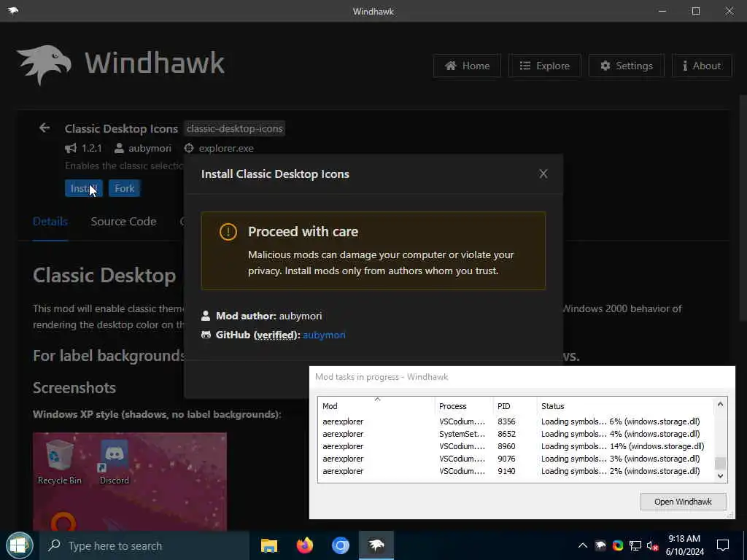
Task: Click the colorful circle tray icon
Action: click(x=618, y=545)
